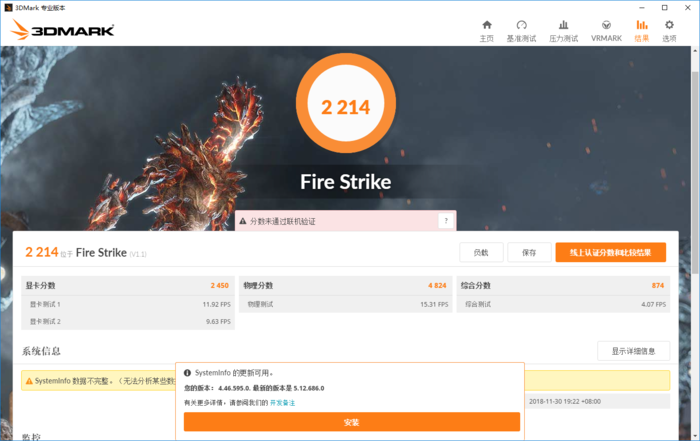The image size is (700, 441).
Task: Click Show details (显示详细信息) button
Action: 633,351
